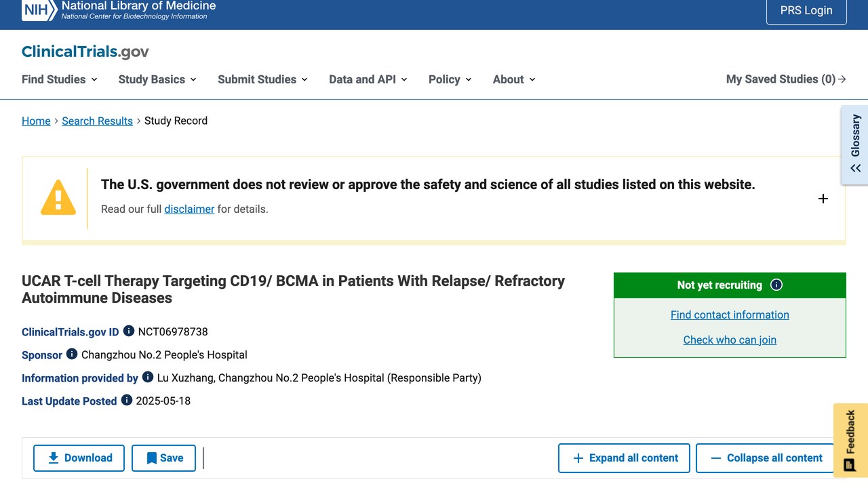
Task: Expand the Submit Studies menu
Action: (x=263, y=79)
